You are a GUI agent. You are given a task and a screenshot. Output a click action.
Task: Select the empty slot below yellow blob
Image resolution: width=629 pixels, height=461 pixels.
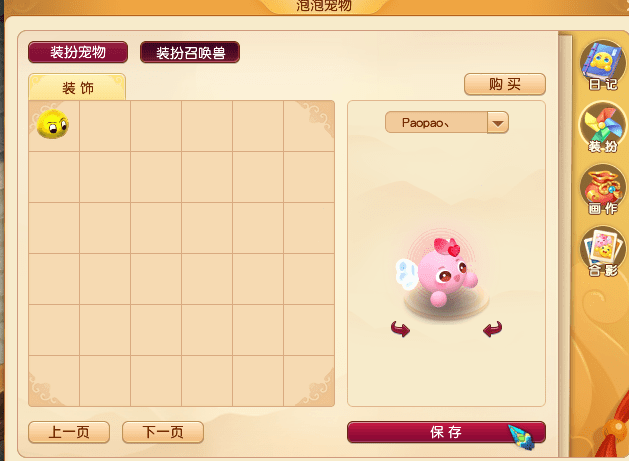(x=54, y=177)
